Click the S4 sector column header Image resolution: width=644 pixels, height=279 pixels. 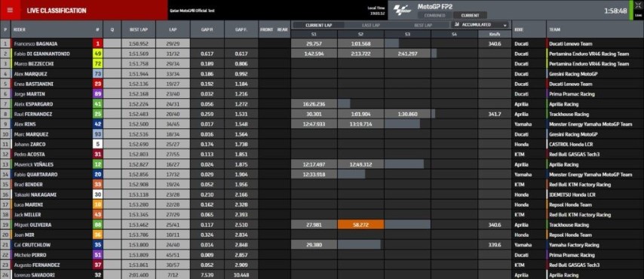click(x=454, y=35)
